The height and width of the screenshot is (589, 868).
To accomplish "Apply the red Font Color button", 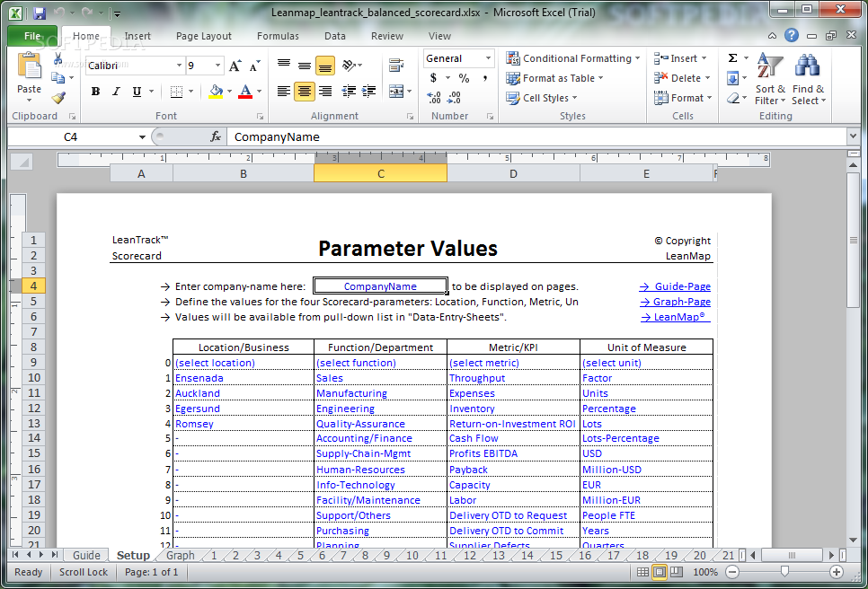I will tap(245, 92).
